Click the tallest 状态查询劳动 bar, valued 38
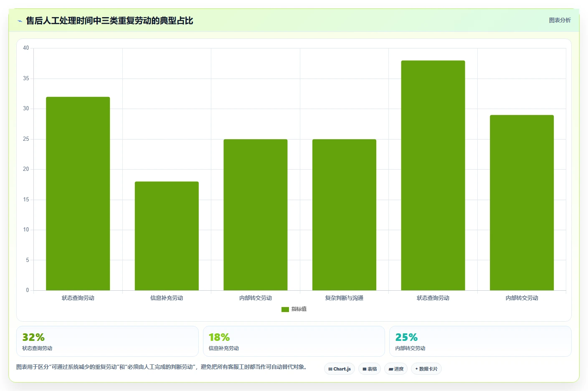The height and width of the screenshot is (391, 588). click(x=433, y=175)
